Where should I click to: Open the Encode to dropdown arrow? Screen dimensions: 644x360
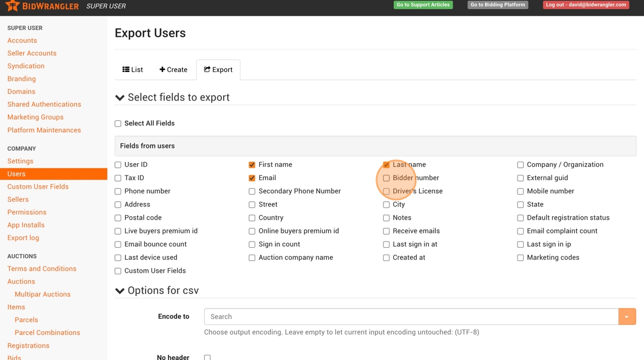(627, 317)
